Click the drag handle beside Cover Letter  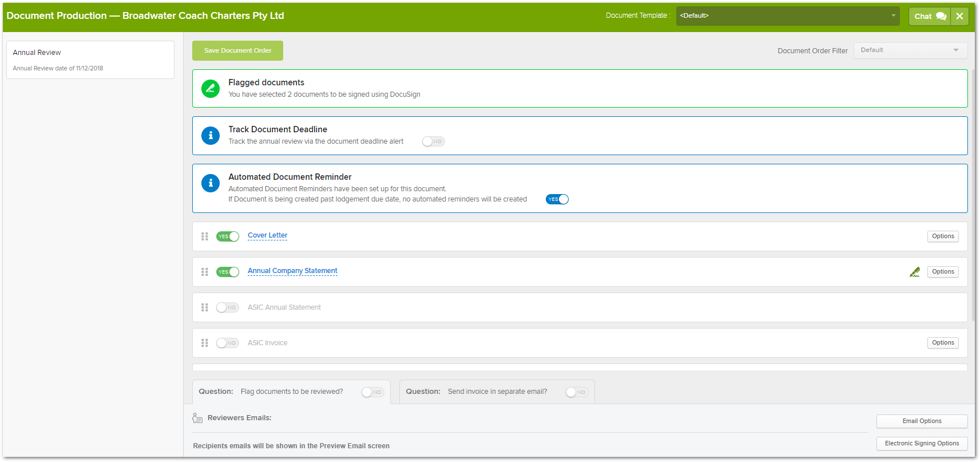[x=205, y=236]
